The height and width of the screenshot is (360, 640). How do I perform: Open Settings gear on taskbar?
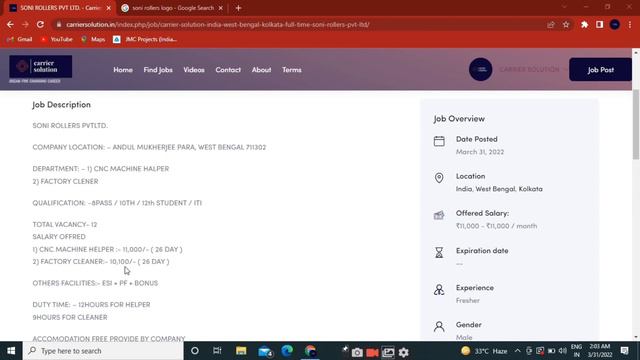coord(404,352)
